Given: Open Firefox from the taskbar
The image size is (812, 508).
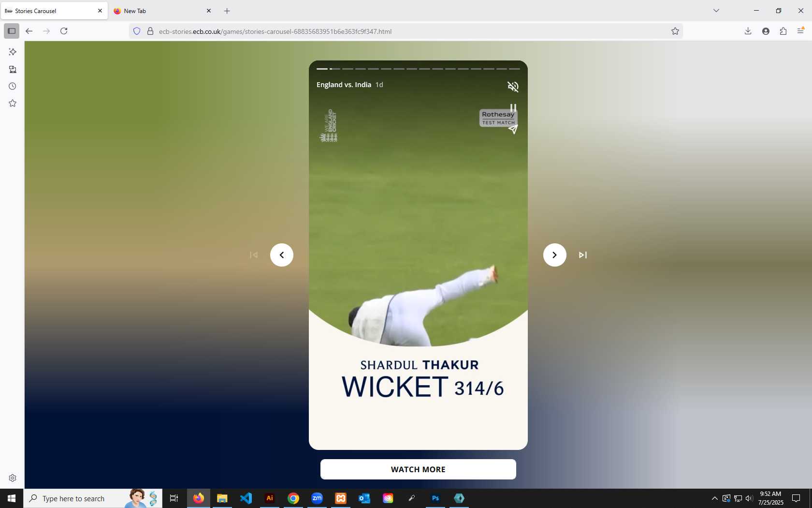Looking at the screenshot, I should (199, 498).
